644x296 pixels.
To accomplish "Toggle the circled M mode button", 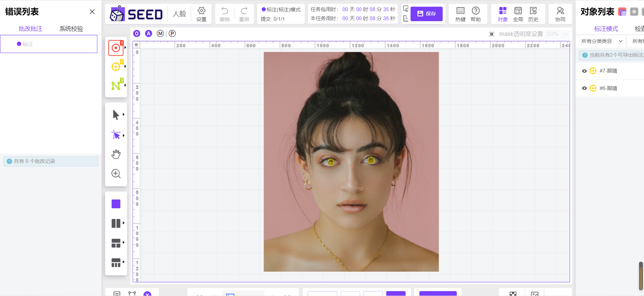I will [x=160, y=34].
